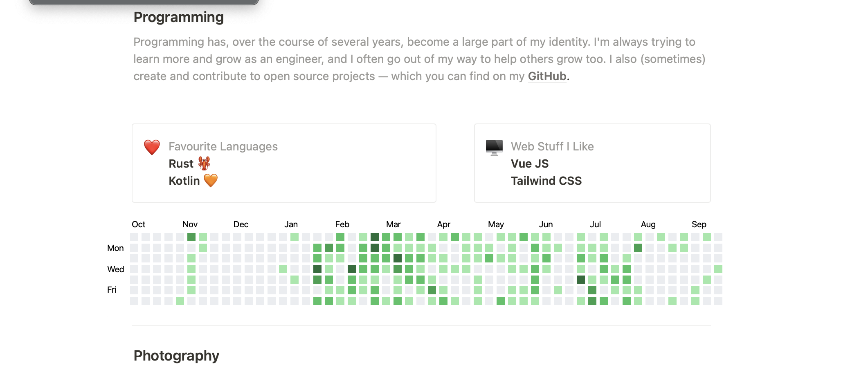The width and height of the screenshot is (868, 372).
Task: Click the Web Stuff I Like heading
Action: pos(552,146)
